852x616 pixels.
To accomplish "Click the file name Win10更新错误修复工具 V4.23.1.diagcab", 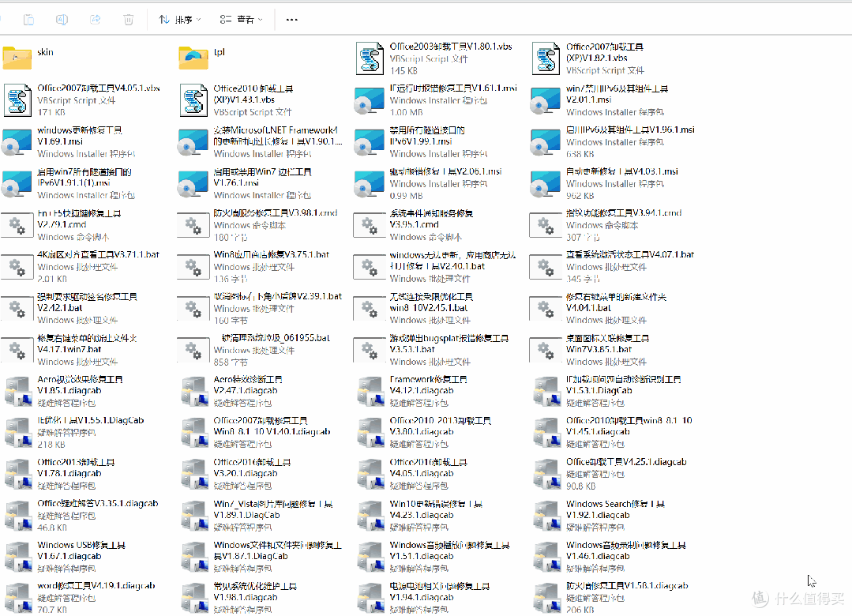I will point(436,509).
